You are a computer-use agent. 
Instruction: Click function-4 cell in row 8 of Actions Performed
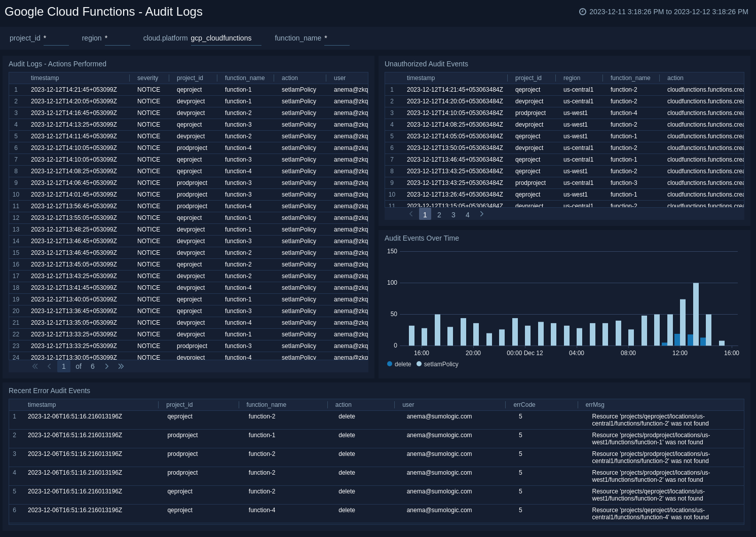click(238, 171)
